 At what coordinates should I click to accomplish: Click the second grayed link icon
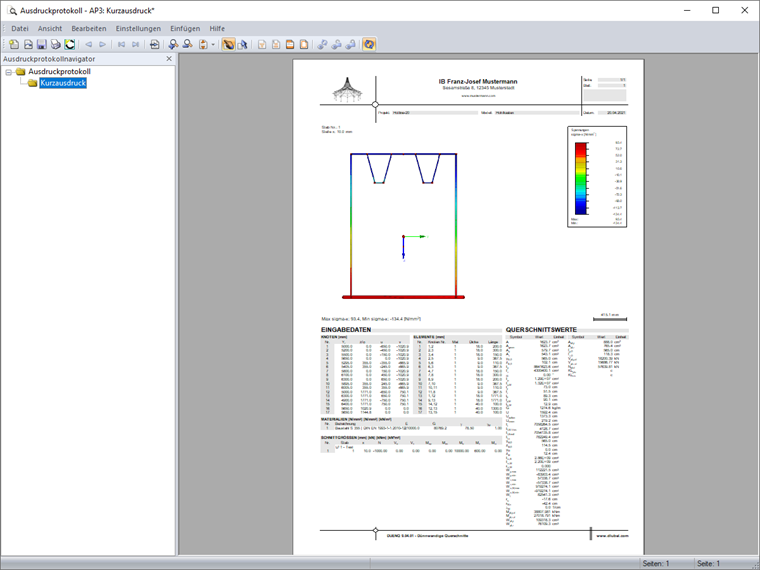click(x=336, y=45)
